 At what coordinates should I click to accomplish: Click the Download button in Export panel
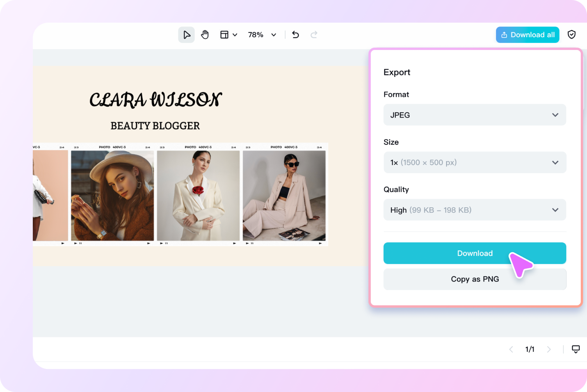[475, 253]
